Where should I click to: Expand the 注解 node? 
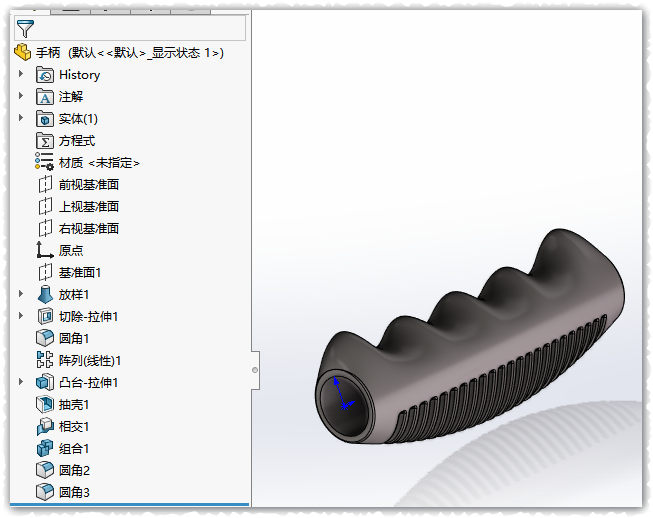[x=21, y=96]
